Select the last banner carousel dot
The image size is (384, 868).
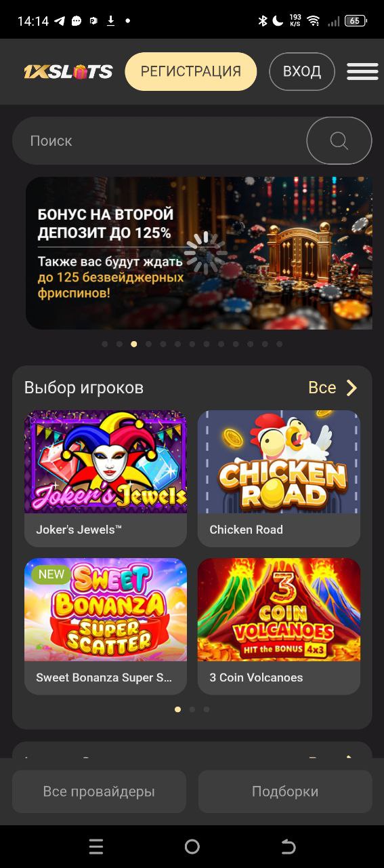pyautogui.click(x=279, y=344)
